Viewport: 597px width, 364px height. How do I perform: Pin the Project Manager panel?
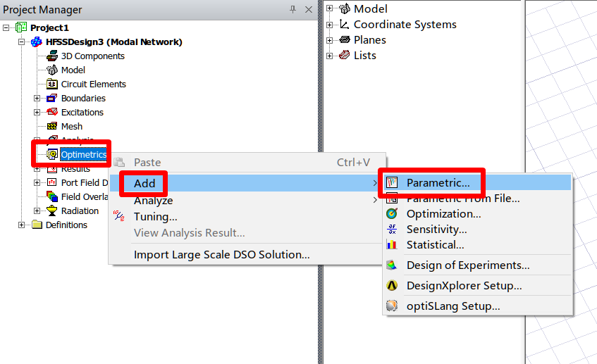coord(293,10)
